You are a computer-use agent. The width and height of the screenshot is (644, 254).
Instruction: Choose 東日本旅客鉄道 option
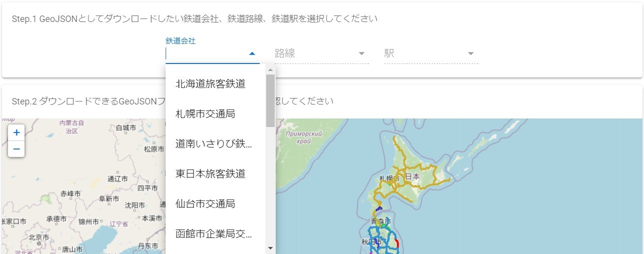coord(216,174)
